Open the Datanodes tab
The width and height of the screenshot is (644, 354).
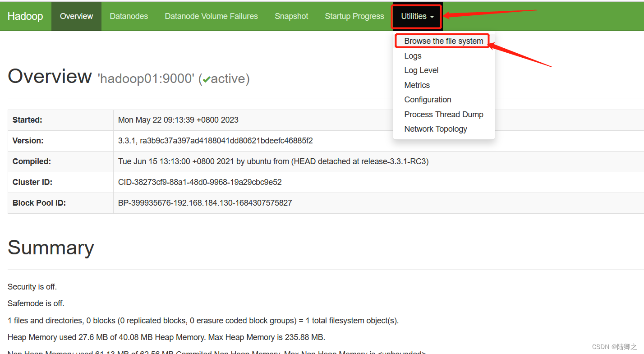pyautogui.click(x=129, y=16)
